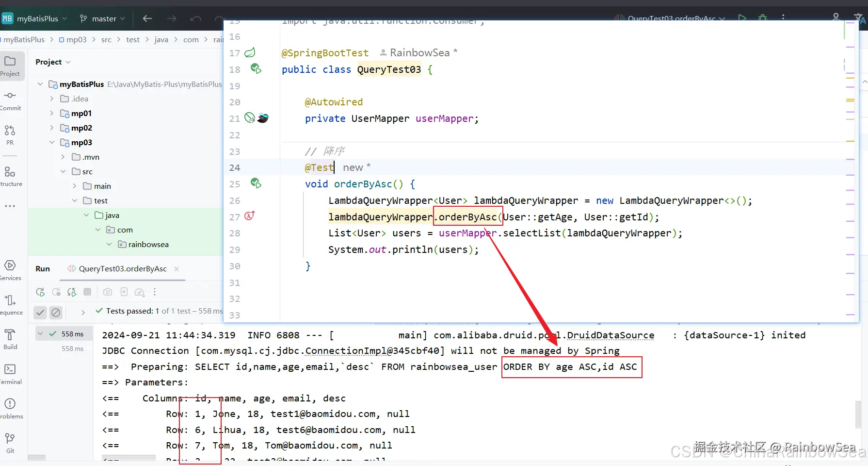Expand the .idea folder arrow
Screen dimensions: 868x466
click(52, 99)
